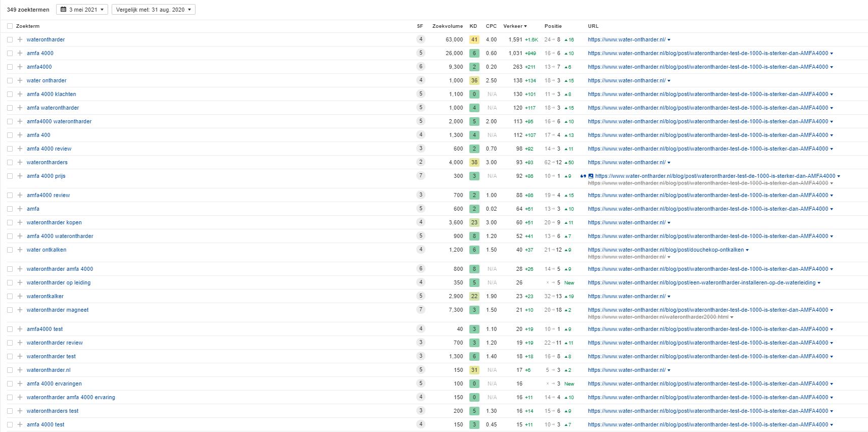The height and width of the screenshot is (432, 868).
Task: Click the '349 zoektermen' count text
Action: pos(28,10)
